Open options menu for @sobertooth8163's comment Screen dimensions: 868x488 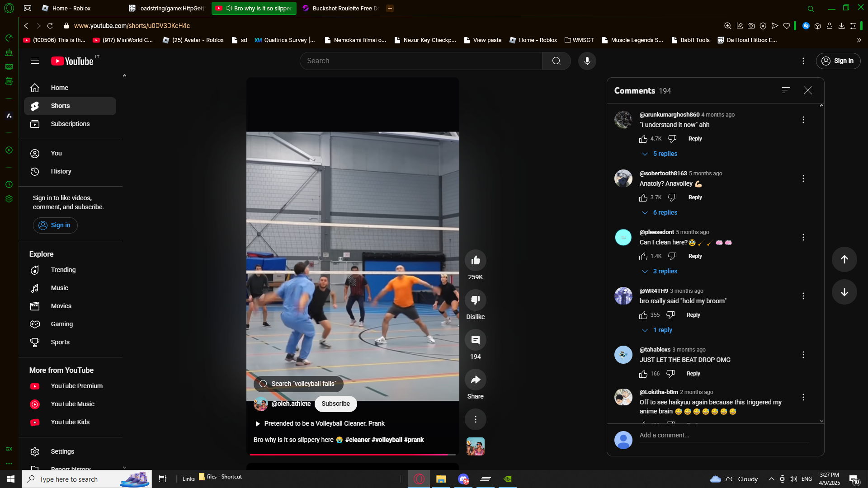[803, 178]
